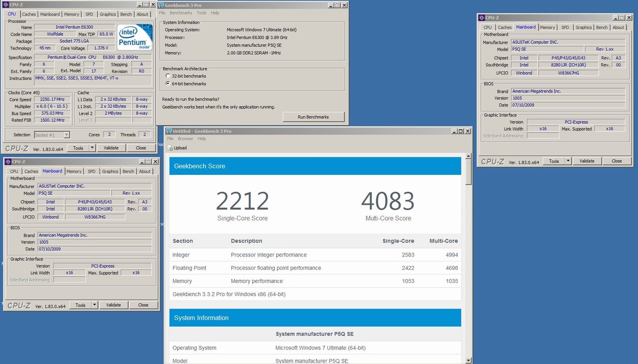Click the title bar icon of the Untitled Geekbench results window
Screen dimensions: 638x364
click(169, 131)
